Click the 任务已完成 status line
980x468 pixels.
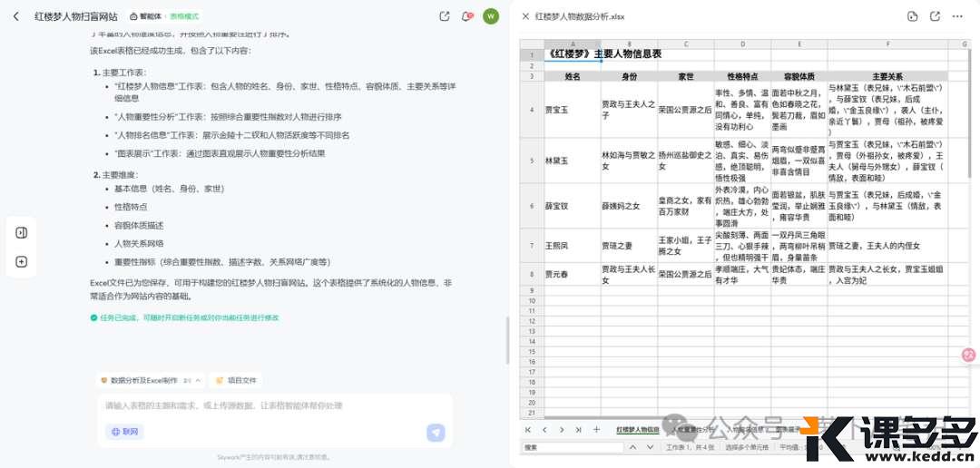click(x=184, y=317)
